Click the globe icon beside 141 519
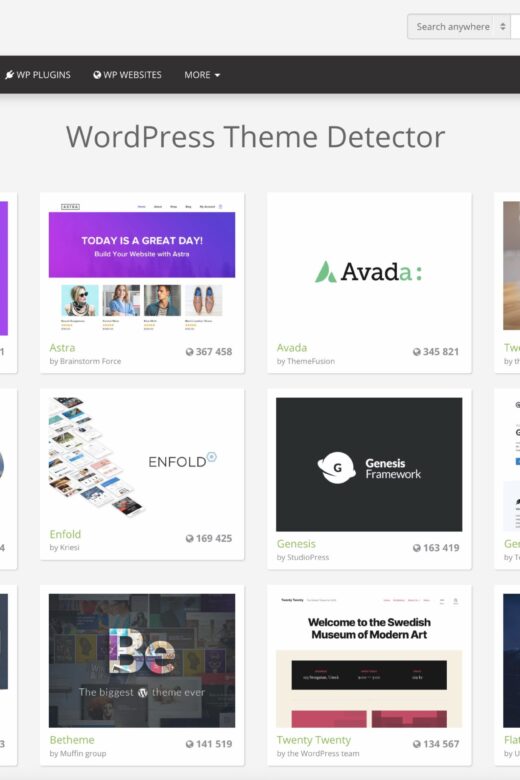The image size is (520, 780). click(x=189, y=744)
